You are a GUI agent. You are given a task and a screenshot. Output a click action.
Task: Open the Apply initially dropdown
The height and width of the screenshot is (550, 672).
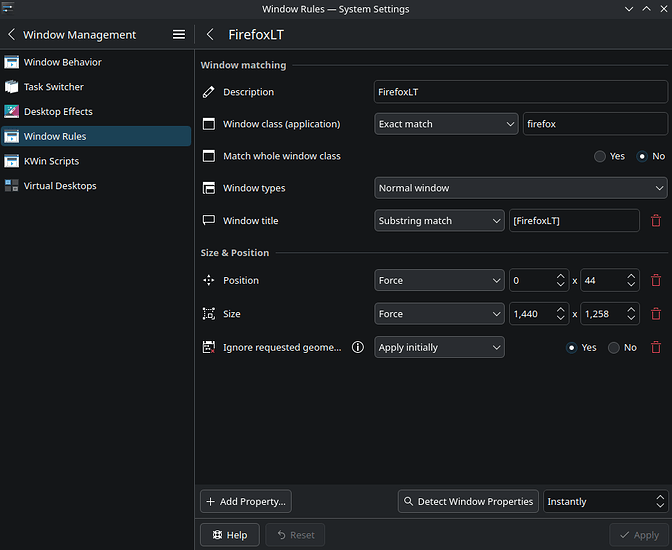[x=439, y=347]
